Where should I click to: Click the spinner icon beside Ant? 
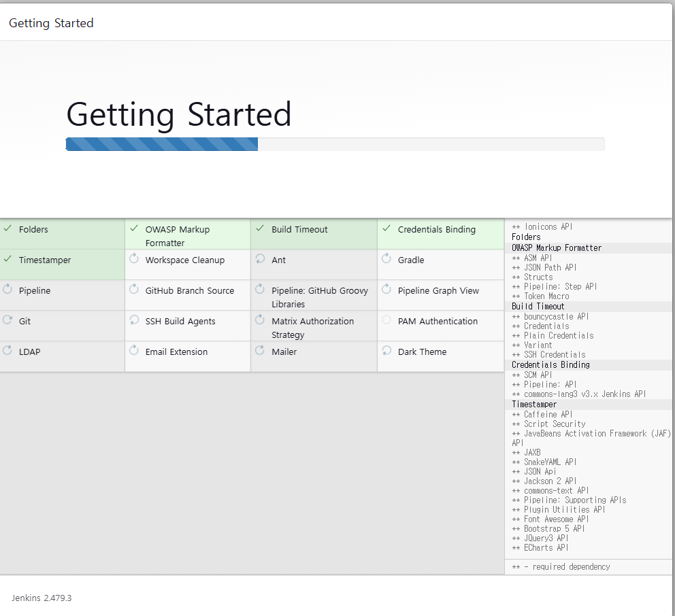[x=260, y=258]
